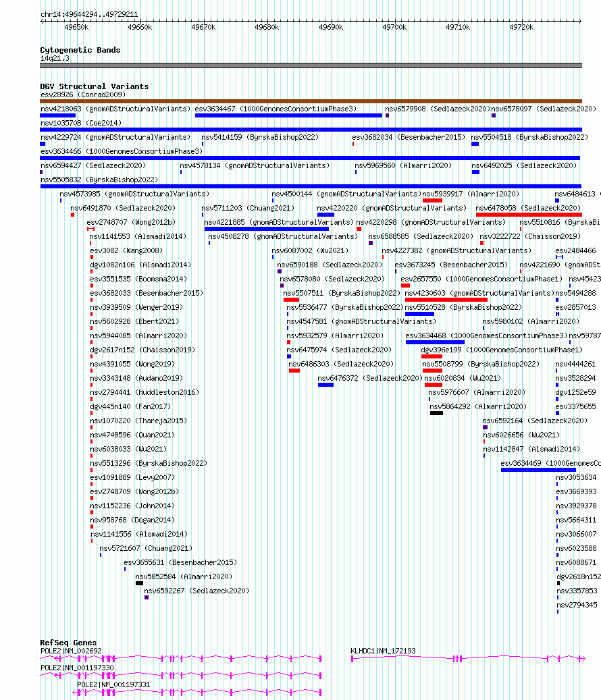Open dgv445n140 (Fan2017) variant
This screenshot has height=700, width=601.
point(130,407)
